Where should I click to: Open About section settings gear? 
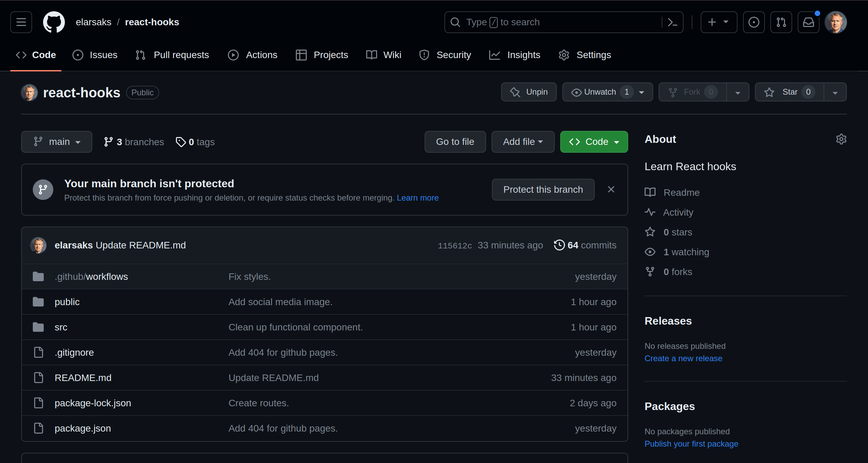pos(841,139)
